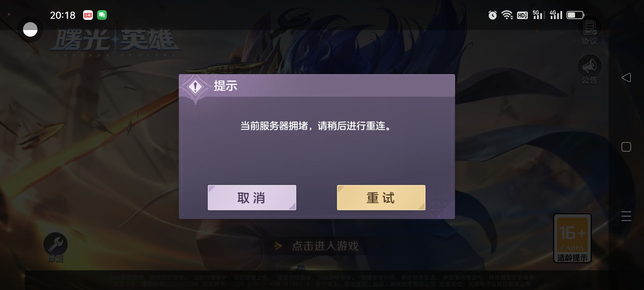Tap the Android home square button
The height and width of the screenshot is (290, 644).
(x=626, y=147)
